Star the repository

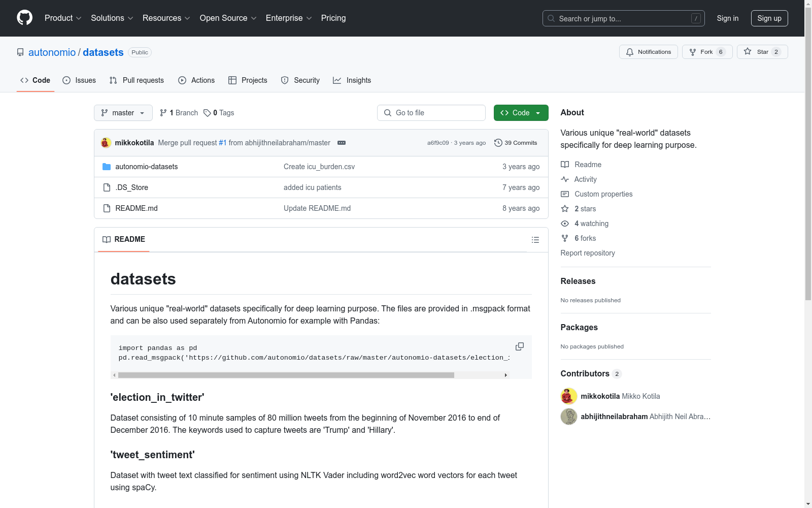[x=762, y=52]
